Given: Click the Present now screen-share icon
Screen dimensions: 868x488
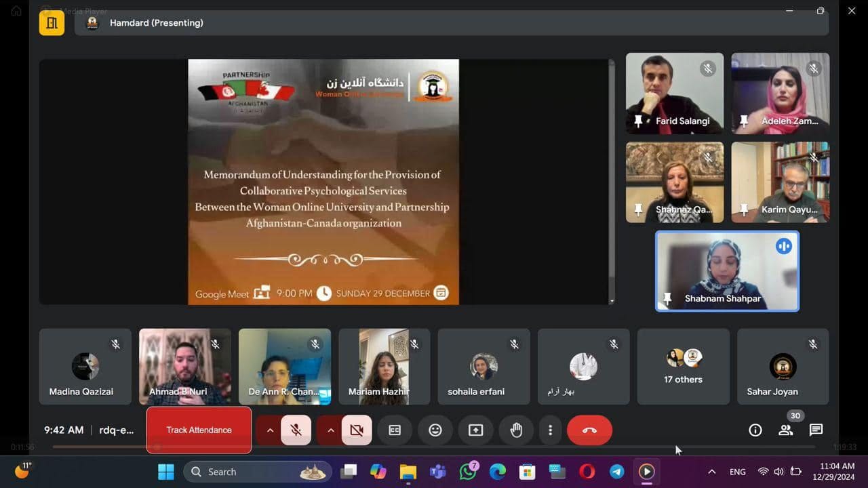Looking at the screenshot, I should point(476,430).
